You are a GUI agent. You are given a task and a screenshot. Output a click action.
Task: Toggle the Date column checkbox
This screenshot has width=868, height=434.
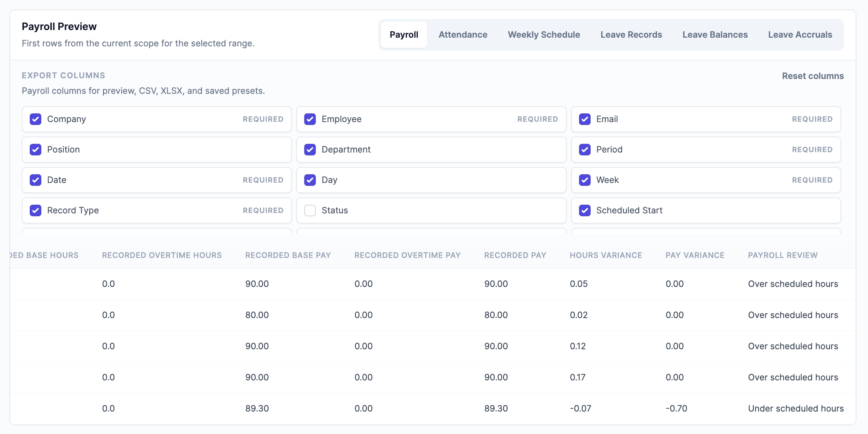coord(36,180)
